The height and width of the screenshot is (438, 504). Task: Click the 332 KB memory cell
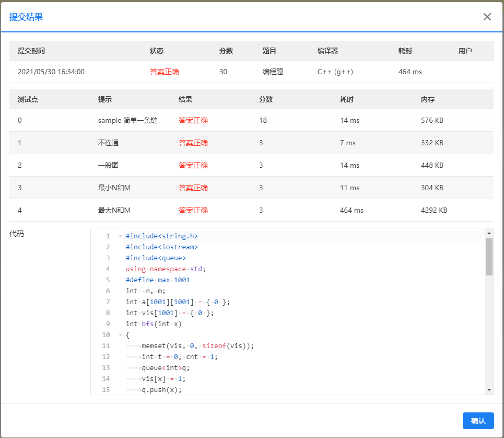tap(432, 143)
